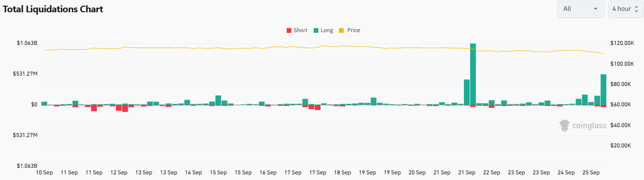Image resolution: width=644 pixels, height=180 pixels.
Task: Click the up-down arrows on 4 hour selector
Action: click(x=636, y=9)
